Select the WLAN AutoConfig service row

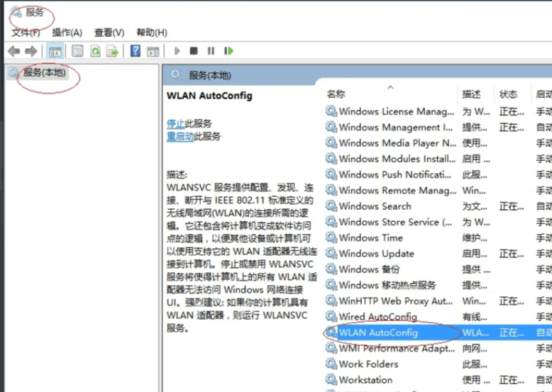coord(438,332)
